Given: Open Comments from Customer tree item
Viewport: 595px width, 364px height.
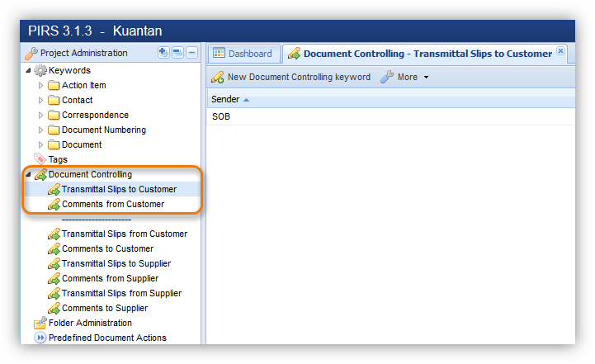Looking at the screenshot, I should point(113,204).
